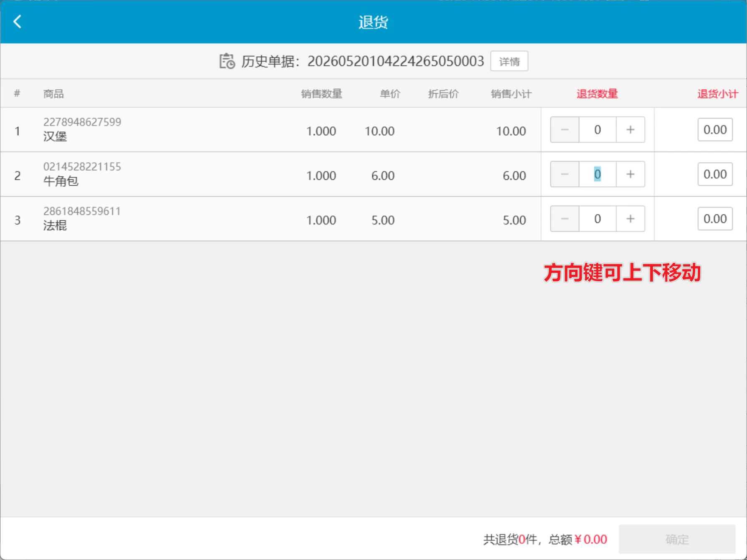Focus the 牛角包 return quantity field

(598, 174)
